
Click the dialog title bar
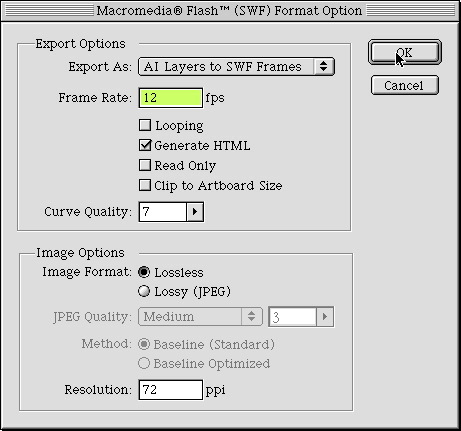pyautogui.click(x=230, y=11)
